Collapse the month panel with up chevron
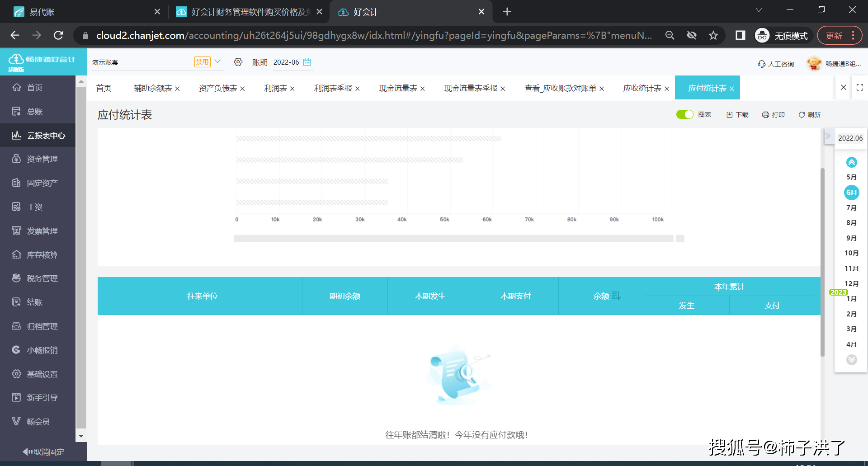Viewport: 868px width, 466px height. 851,162
